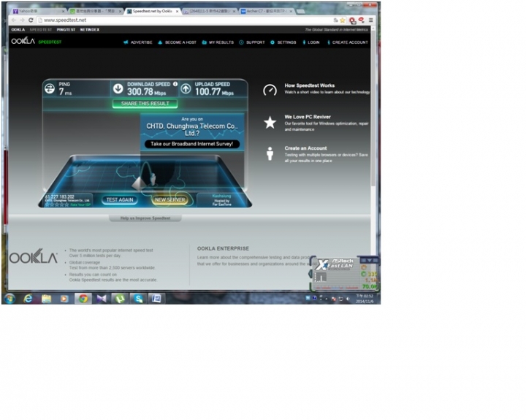Click the red extension icon beside the Chrome menu
Image resolution: width=526 pixels, height=420 pixels.
362,20
